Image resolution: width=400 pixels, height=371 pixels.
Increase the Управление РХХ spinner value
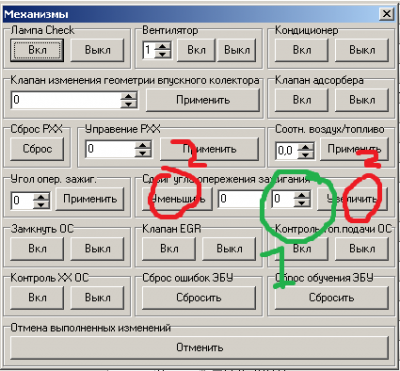click(x=143, y=145)
